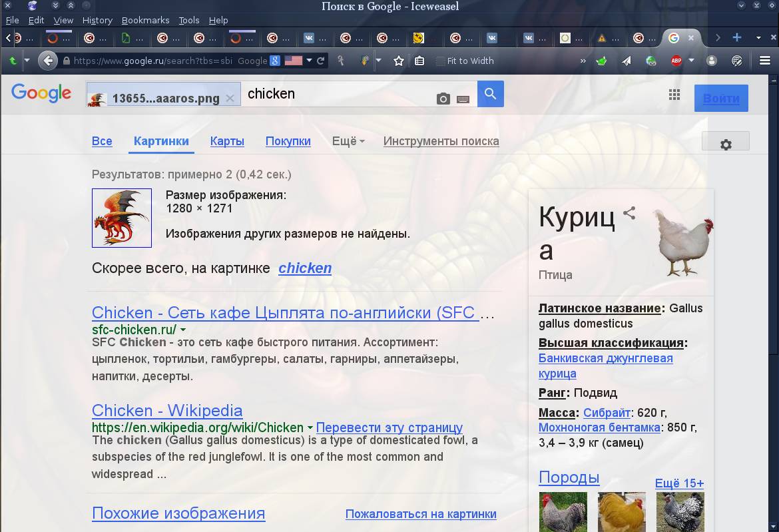Screen dimensions: 779x532
Task: Switch to the Все search tab
Action: [102, 141]
